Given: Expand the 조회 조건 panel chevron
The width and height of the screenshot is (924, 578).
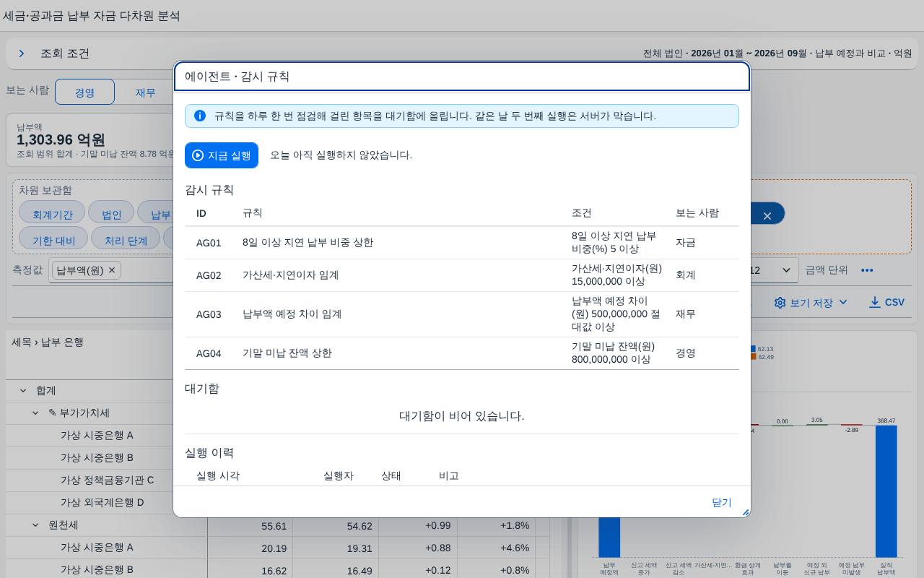Looking at the screenshot, I should [x=22, y=53].
